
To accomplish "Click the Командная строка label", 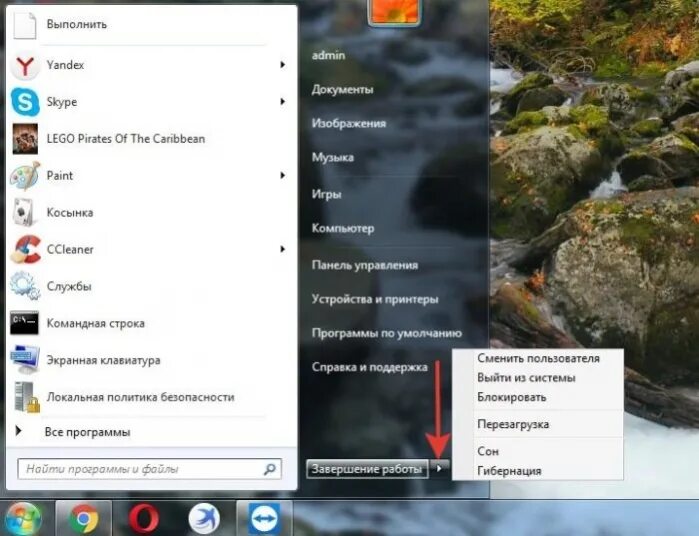I will tap(96, 323).
